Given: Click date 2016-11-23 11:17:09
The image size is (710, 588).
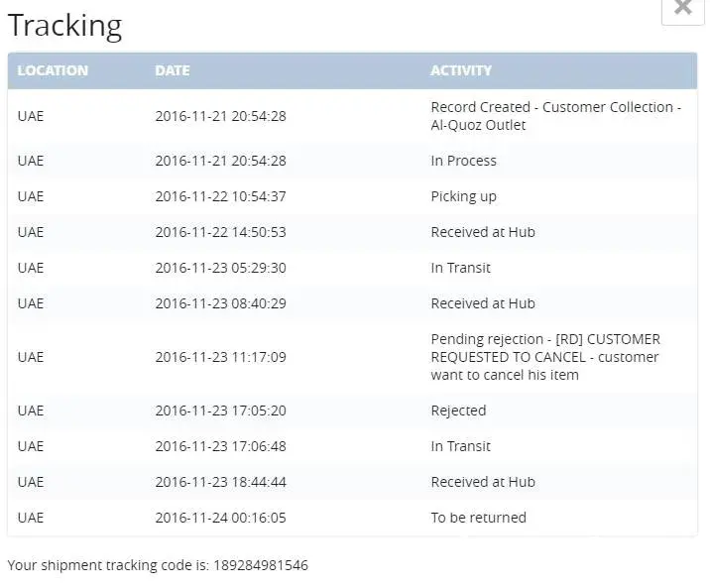Looking at the screenshot, I should (220, 357).
